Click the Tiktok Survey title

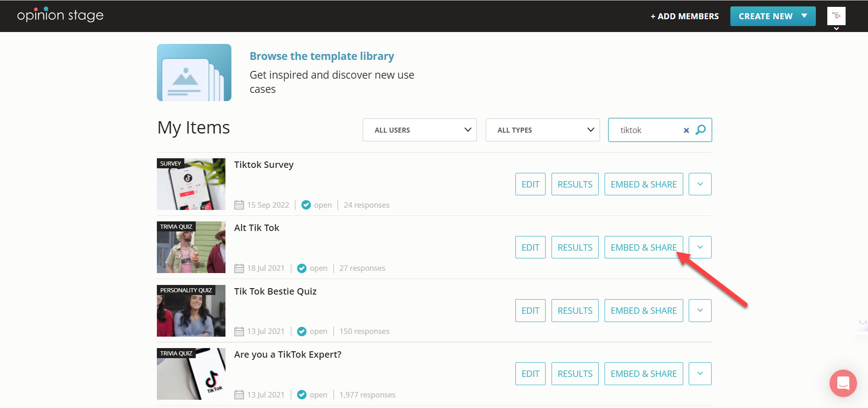(x=263, y=165)
